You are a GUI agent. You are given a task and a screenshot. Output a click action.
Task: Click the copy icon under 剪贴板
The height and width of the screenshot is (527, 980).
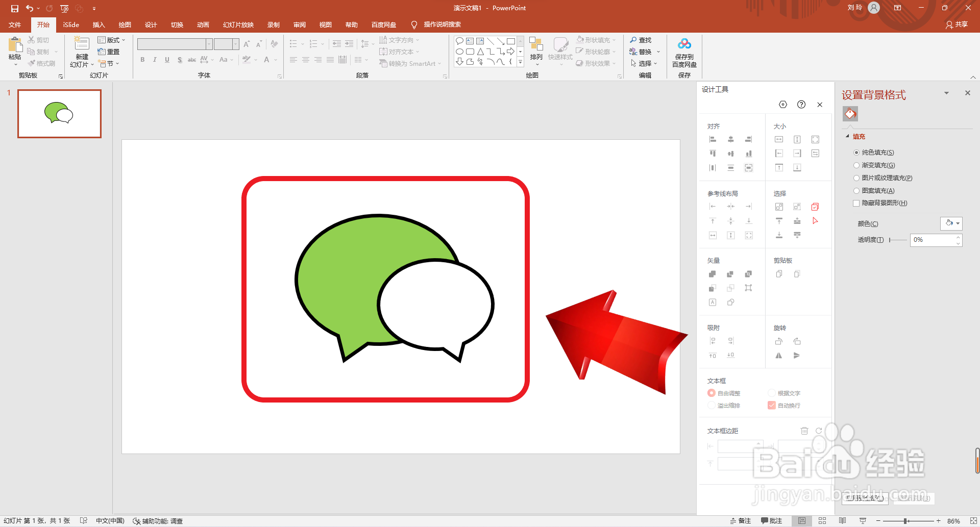point(779,274)
